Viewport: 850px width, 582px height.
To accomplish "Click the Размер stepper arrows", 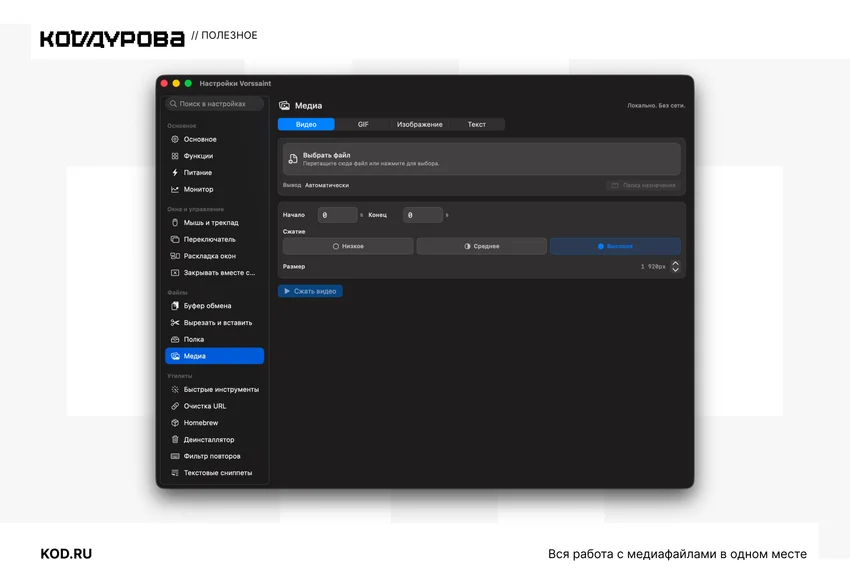I will click(675, 266).
